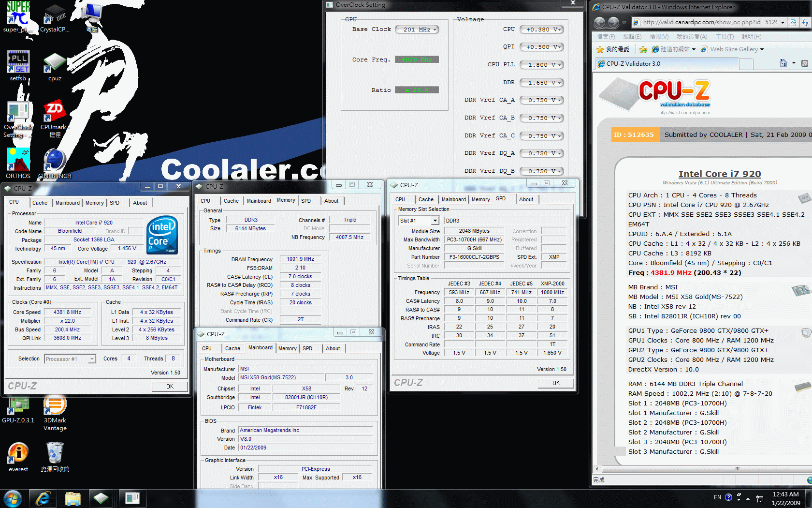Switch to the Mainboard tab in CPU window
Viewport: 812px width, 508px height.
[x=67, y=203]
